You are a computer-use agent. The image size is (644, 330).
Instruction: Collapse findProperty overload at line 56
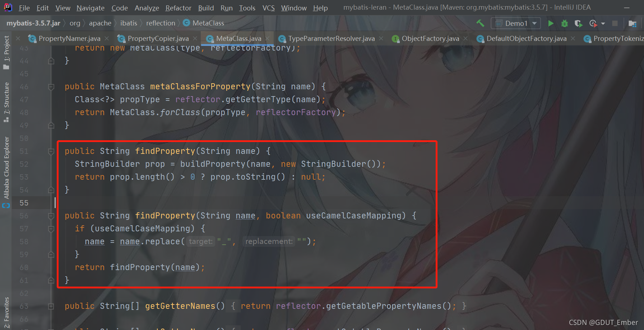pos(51,216)
